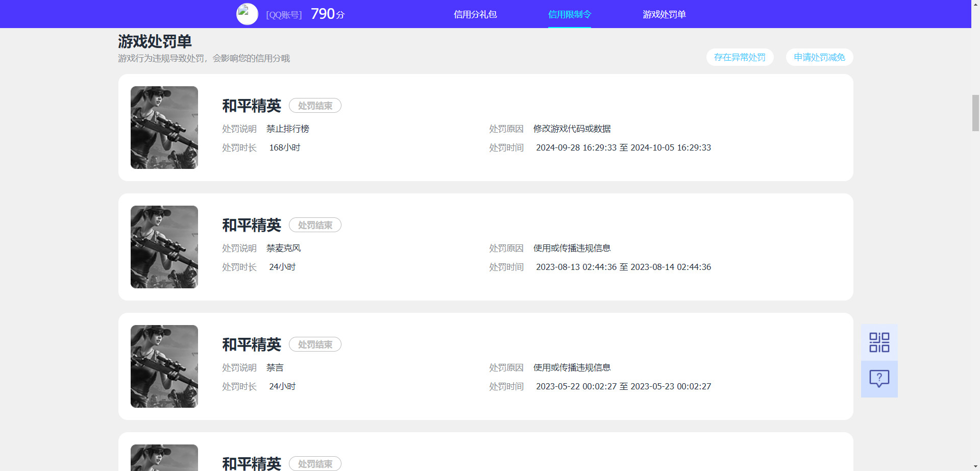The width and height of the screenshot is (980, 471).
Task: Open the help question bubble icon
Action: (x=879, y=379)
